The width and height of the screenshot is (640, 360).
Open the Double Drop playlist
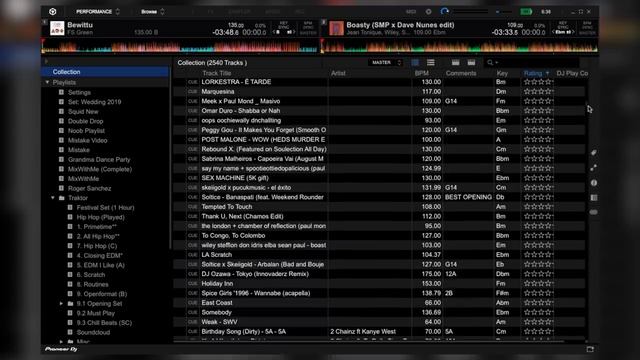(85, 121)
